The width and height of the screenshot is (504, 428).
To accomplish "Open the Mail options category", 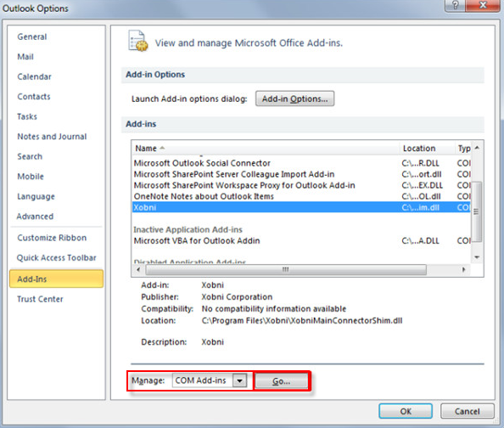I will click(x=25, y=57).
